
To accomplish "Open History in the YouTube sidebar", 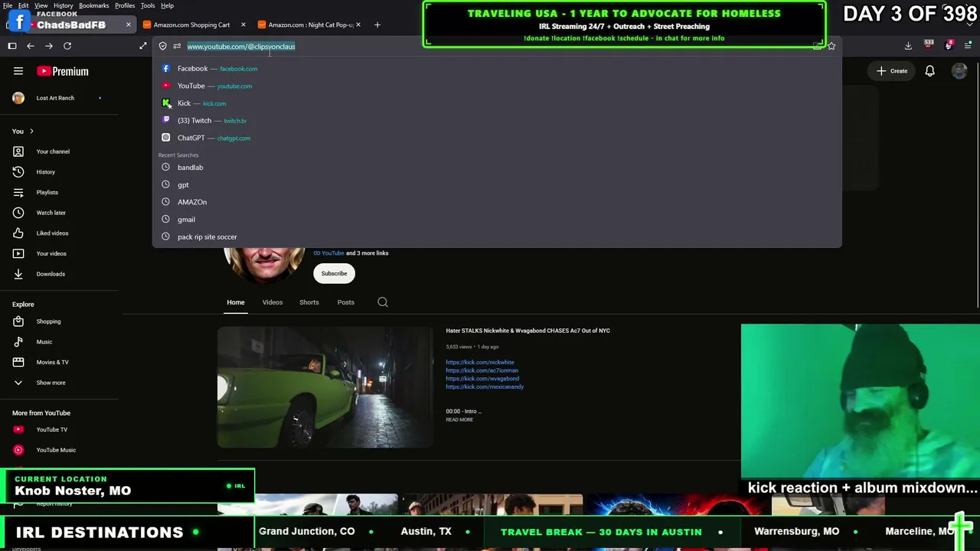I will (45, 172).
